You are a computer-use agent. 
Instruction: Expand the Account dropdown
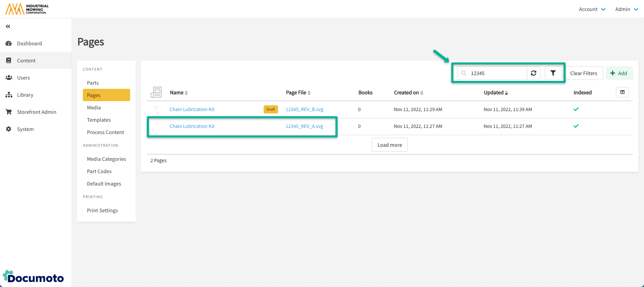pos(592,9)
